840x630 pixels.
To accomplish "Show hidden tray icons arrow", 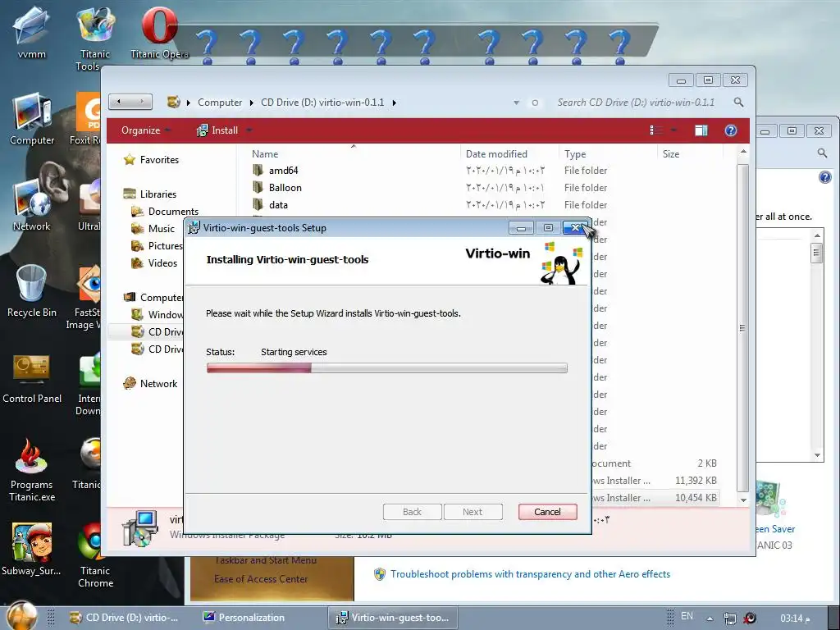I will point(710,619).
